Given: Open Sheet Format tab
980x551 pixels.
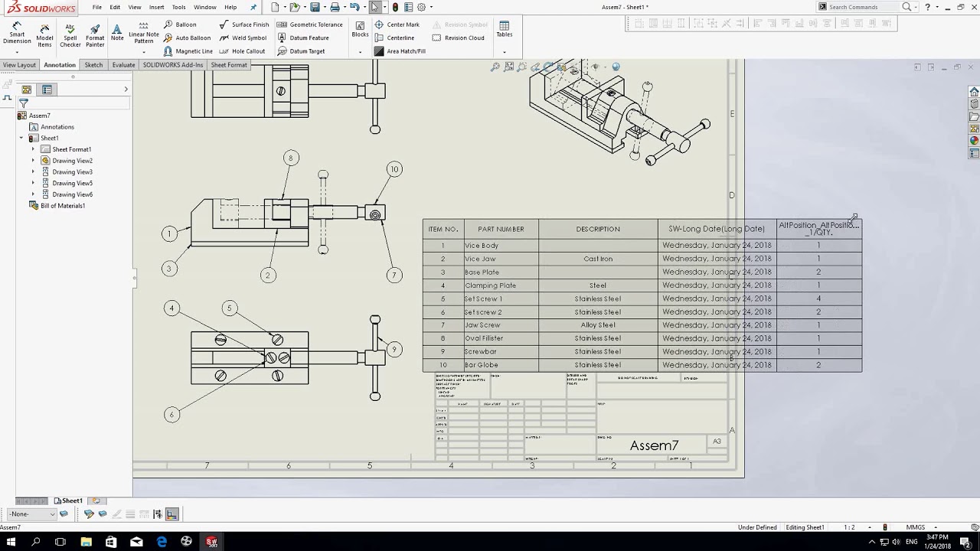Looking at the screenshot, I should pyautogui.click(x=229, y=65).
